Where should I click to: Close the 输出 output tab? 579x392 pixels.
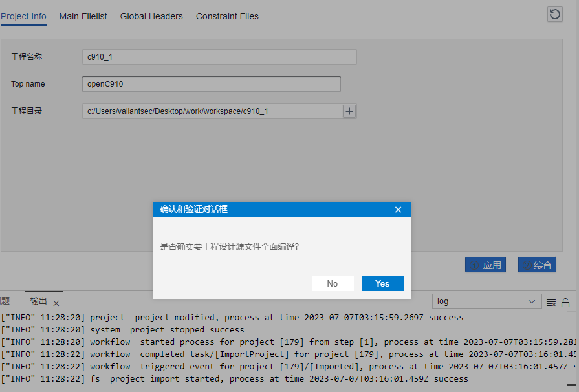56,303
